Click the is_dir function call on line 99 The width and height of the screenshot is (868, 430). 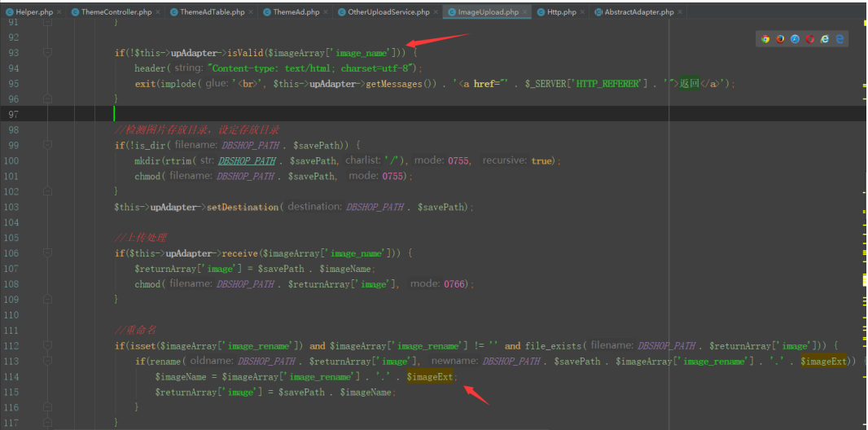point(149,145)
